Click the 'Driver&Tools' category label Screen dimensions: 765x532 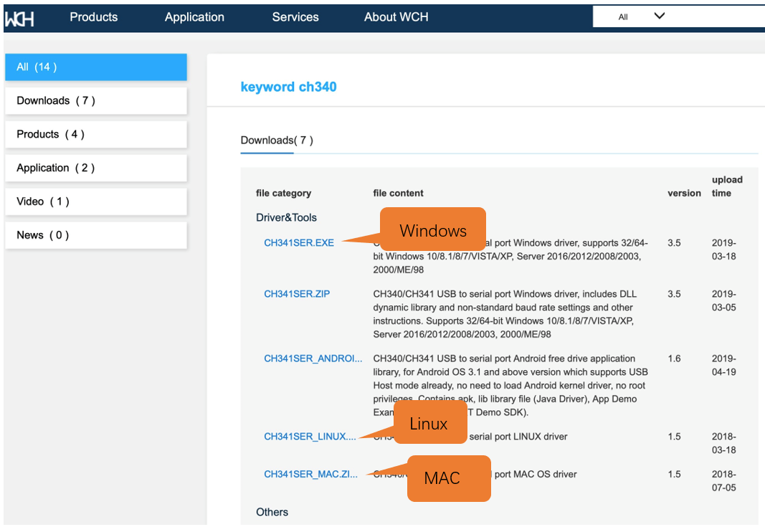pos(286,218)
